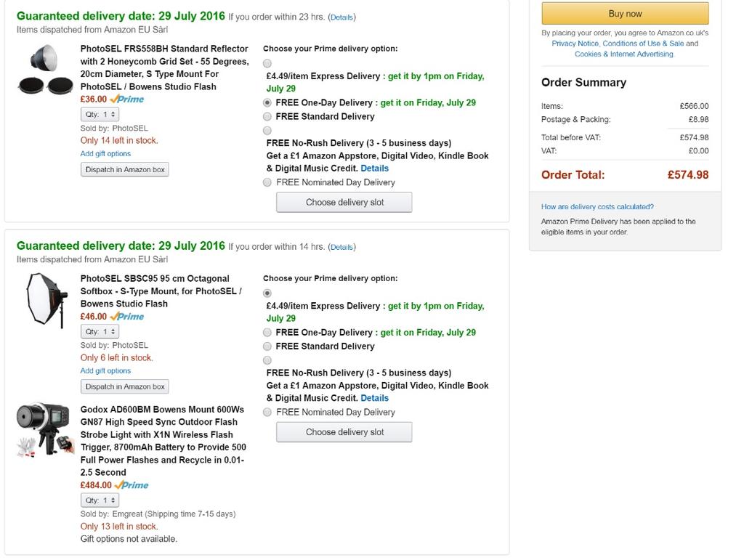The width and height of the screenshot is (744, 560).
Task: Select Express Delivery option for the reflector
Action: point(268,63)
